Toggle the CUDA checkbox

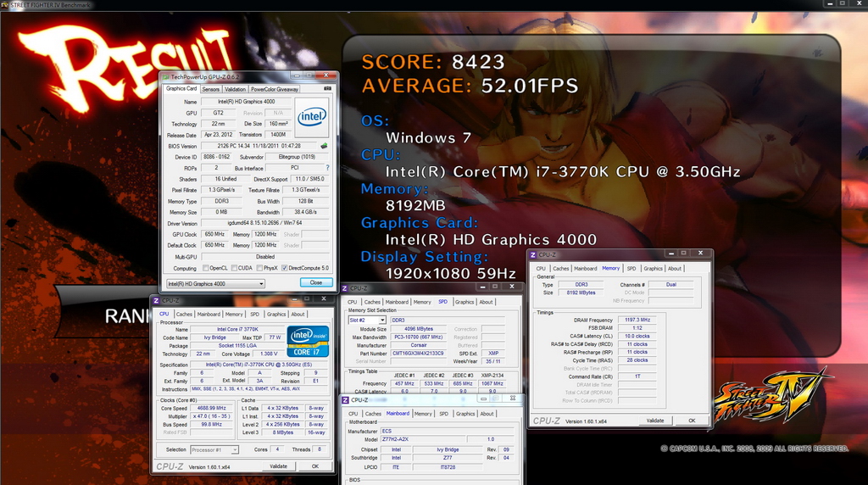click(x=234, y=268)
